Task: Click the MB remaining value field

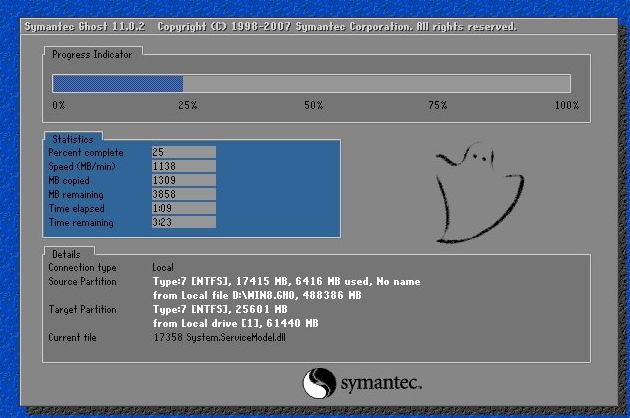Action: click(183, 194)
